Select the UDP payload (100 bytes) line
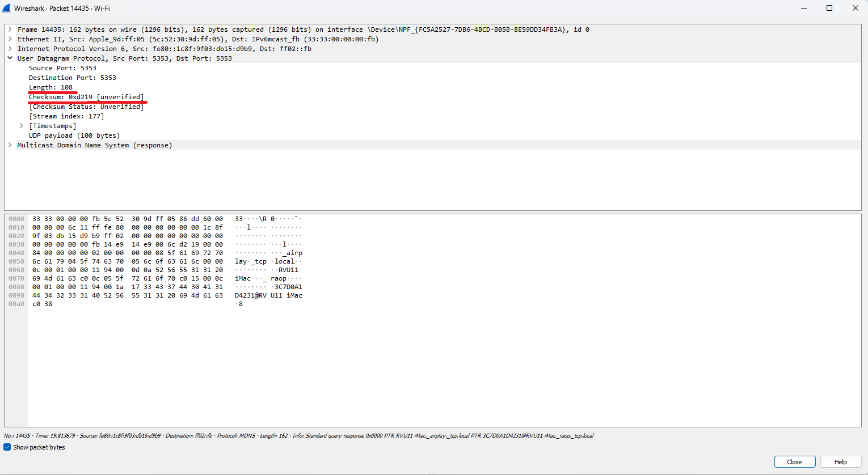 (x=74, y=135)
